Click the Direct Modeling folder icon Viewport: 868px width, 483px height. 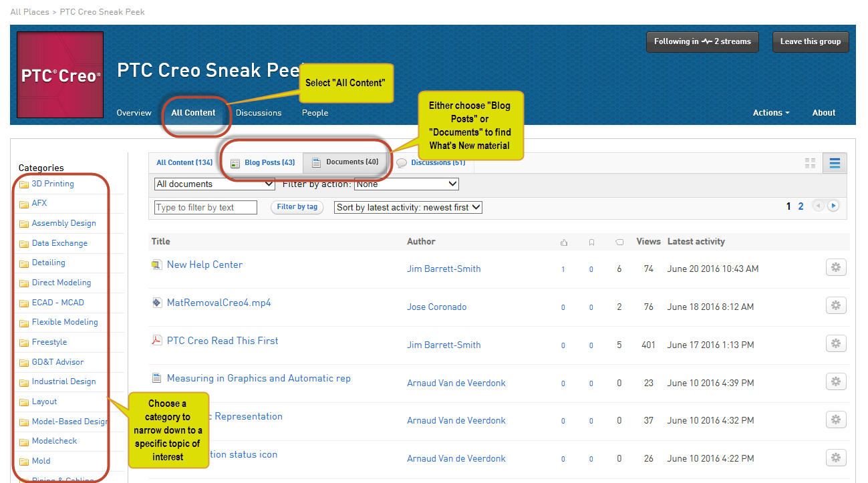24,283
